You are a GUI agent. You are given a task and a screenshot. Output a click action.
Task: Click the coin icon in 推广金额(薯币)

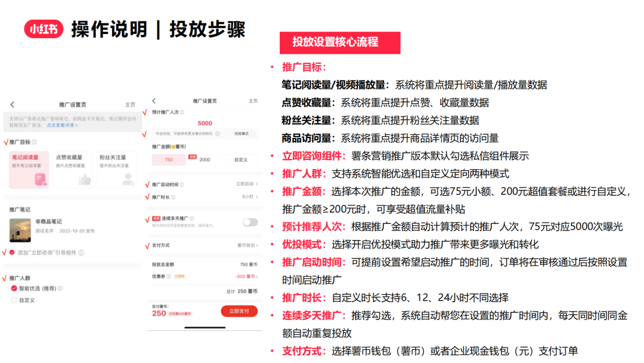click(174, 147)
